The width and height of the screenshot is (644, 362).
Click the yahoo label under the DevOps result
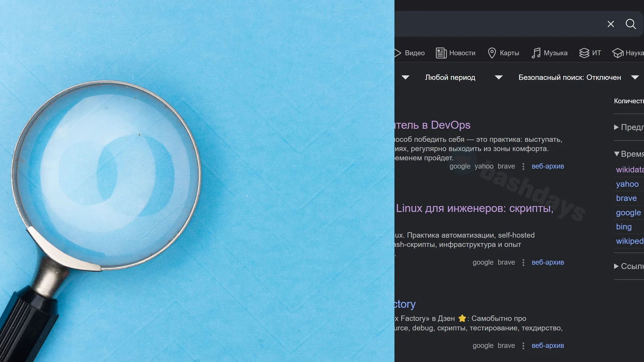coord(484,167)
